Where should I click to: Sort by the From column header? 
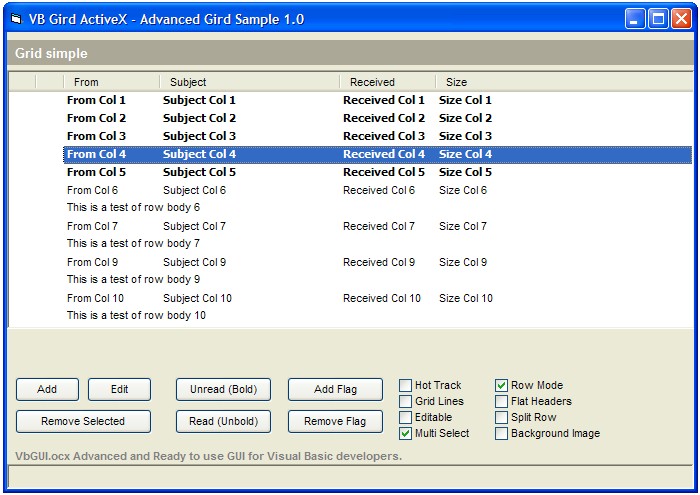112,82
